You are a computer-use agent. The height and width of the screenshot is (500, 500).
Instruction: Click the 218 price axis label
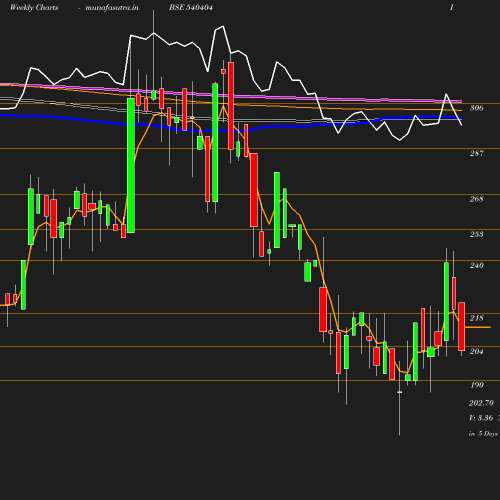tap(476, 318)
